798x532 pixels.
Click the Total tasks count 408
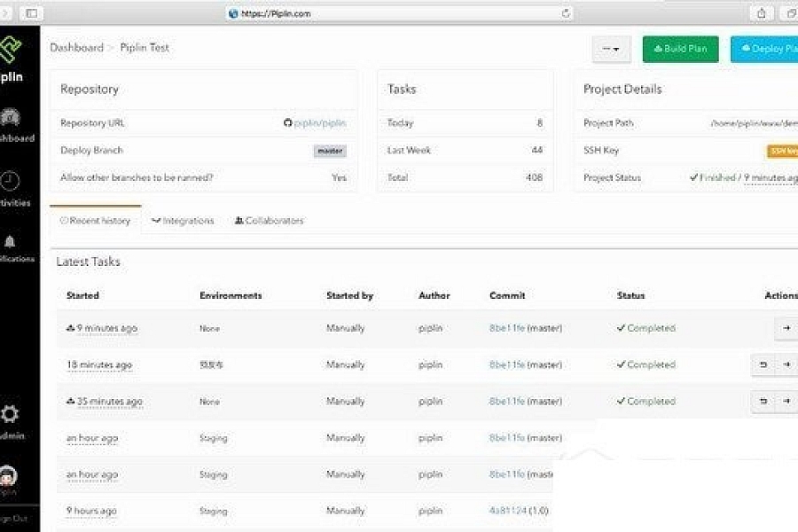click(x=535, y=177)
